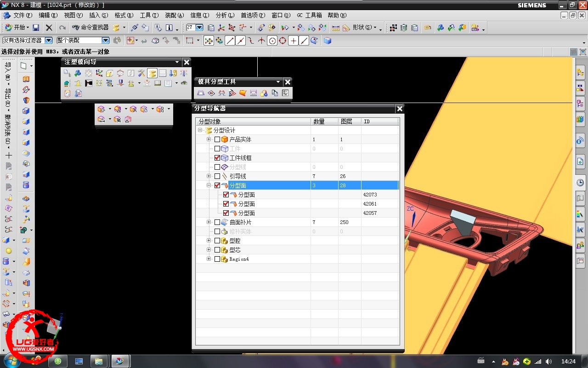This screenshot has width=588, height=368.
Task: Toggle the 型腔 checkbox
Action: coord(217,241)
